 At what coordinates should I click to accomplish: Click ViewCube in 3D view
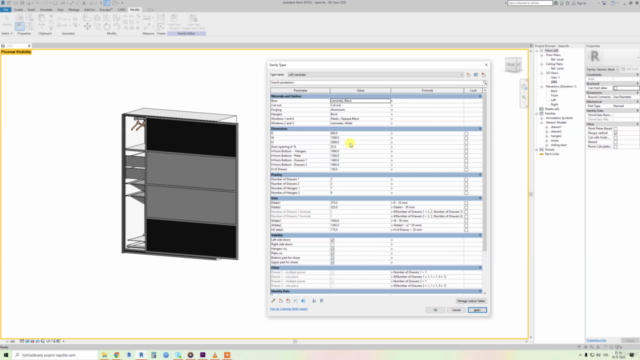coord(513,65)
